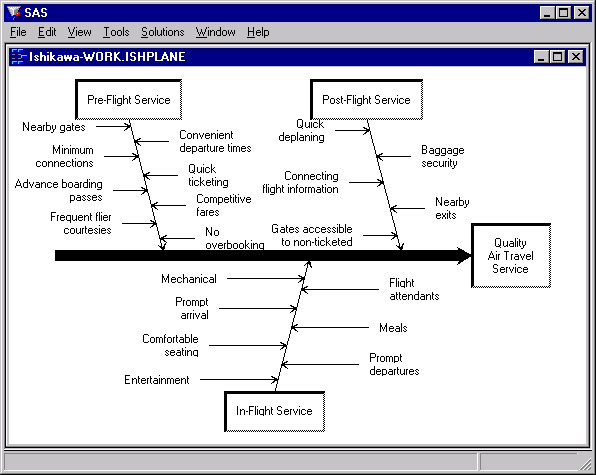The width and height of the screenshot is (596, 475).
Task: Click the 'Nearby exits' label
Action: coord(452,208)
